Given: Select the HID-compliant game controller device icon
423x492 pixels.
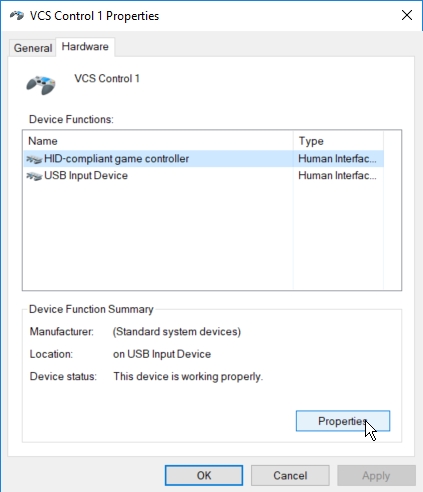Looking at the screenshot, I should (34, 159).
